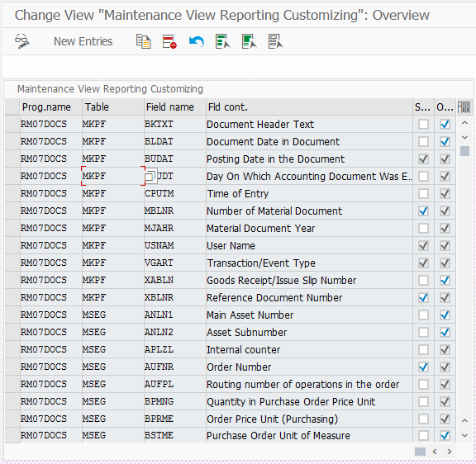
Task: Click the Prog.name column header
Action: (x=51, y=107)
